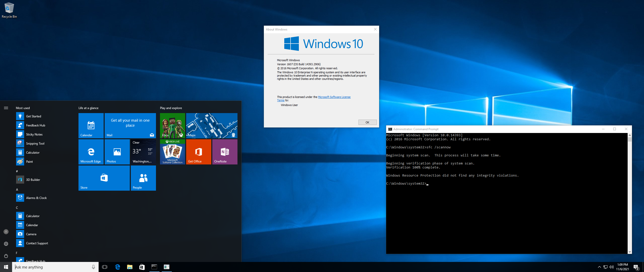Open the taskbar clock and date
Image resolution: width=644 pixels, height=272 pixels.
click(x=622, y=267)
